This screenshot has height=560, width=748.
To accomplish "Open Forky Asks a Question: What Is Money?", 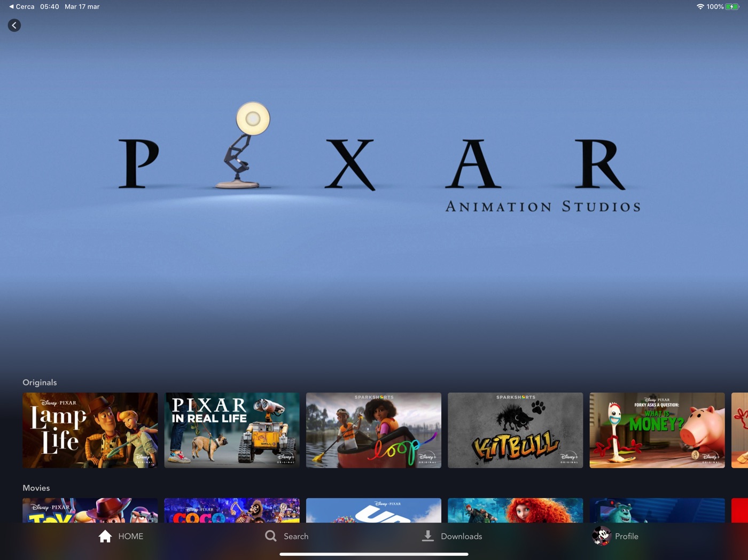I will point(657,430).
